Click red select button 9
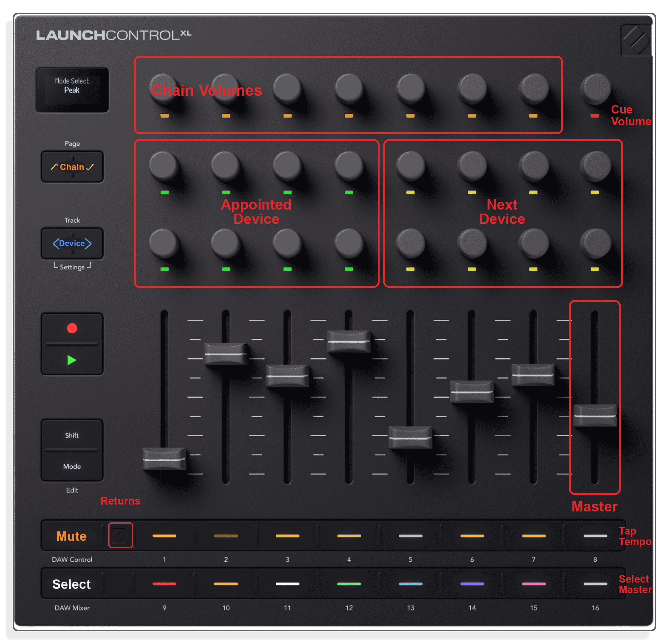The height and width of the screenshot is (644, 669). tap(164, 584)
